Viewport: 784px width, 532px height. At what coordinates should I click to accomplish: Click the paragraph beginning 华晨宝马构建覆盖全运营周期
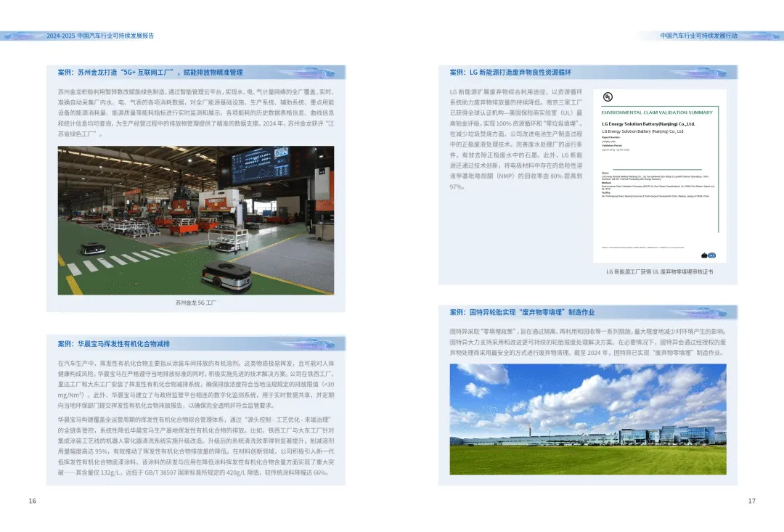coord(196,446)
